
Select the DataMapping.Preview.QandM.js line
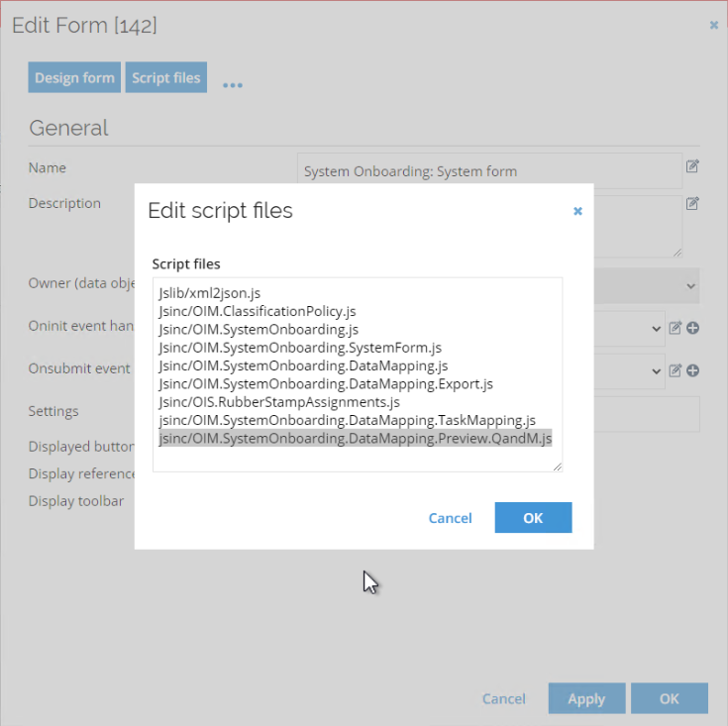(356, 438)
